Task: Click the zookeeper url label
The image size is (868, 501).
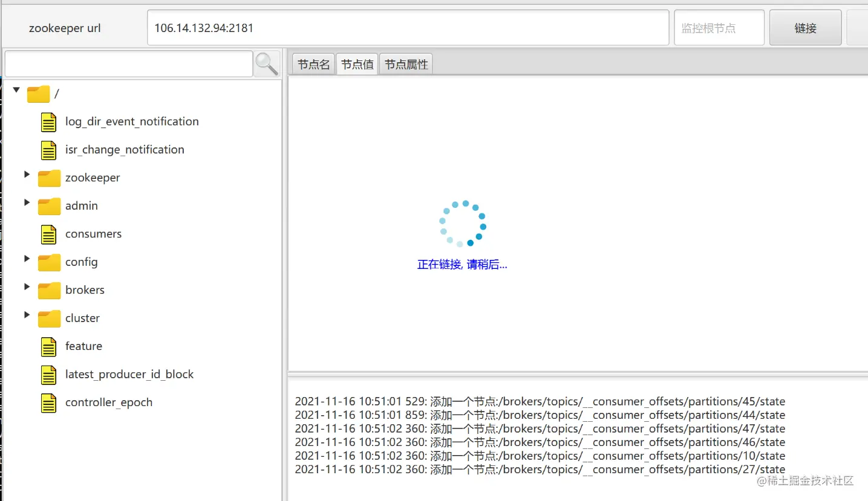Action: coord(65,28)
